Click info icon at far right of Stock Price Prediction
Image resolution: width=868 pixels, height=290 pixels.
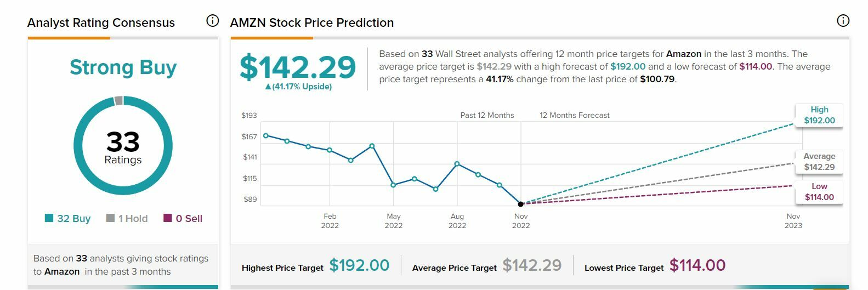(x=843, y=21)
